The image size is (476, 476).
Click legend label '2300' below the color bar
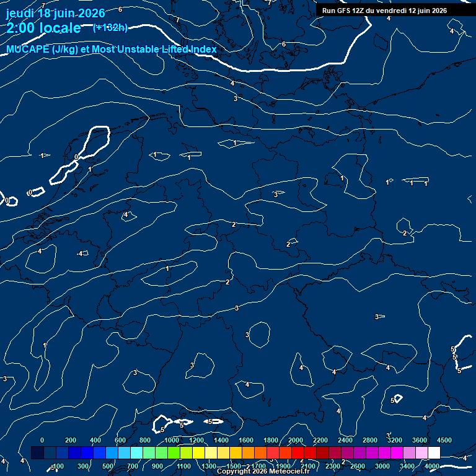pyautogui.click(x=333, y=466)
